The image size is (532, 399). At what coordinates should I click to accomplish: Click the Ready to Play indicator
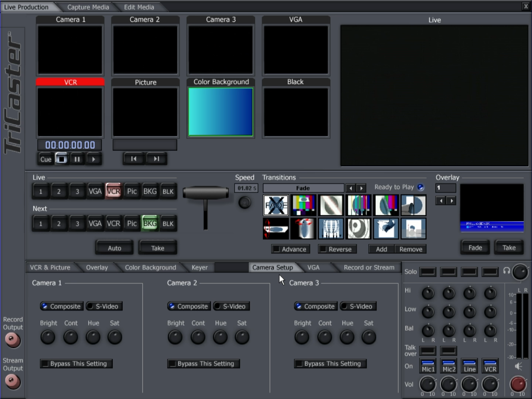pos(420,187)
